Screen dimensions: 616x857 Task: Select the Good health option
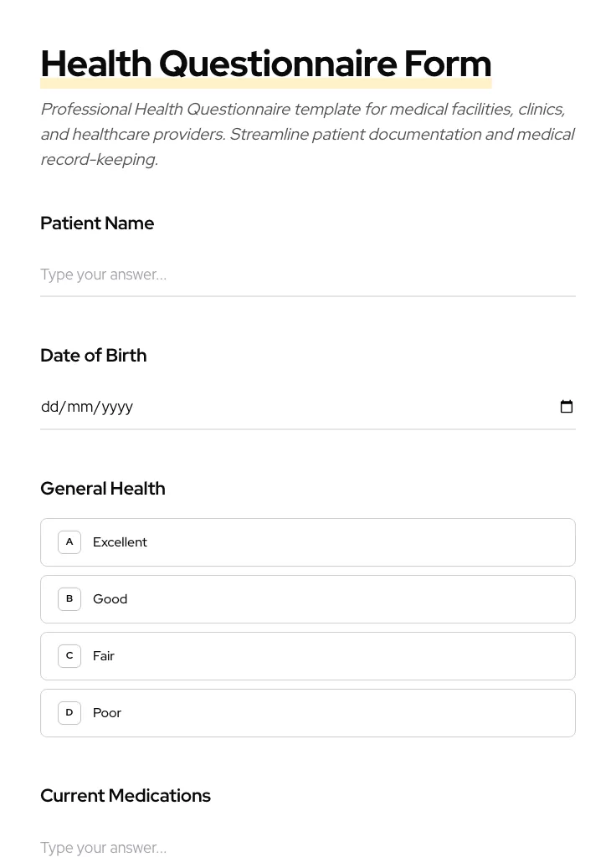pos(308,598)
